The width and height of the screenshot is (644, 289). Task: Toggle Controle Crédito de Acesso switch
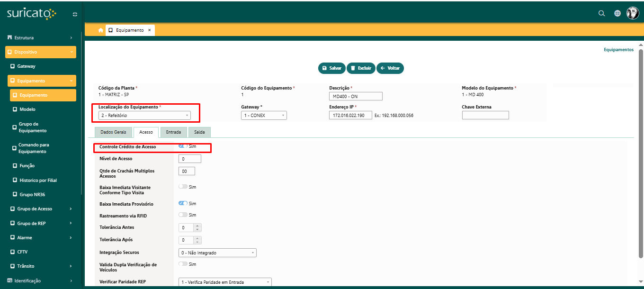pyautogui.click(x=183, y=146)
